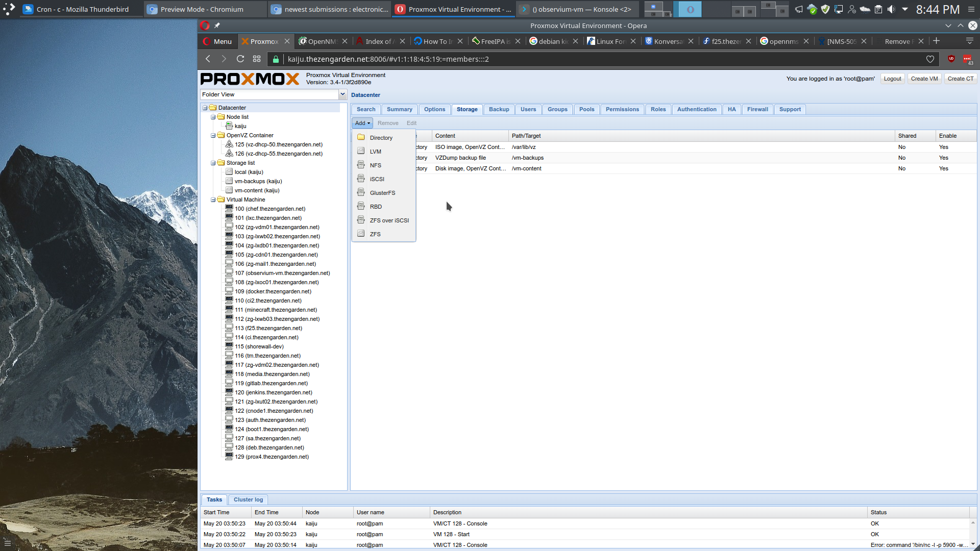This screenshot has height=551, width=980.
Task: Open Opera Speed Dial grid icon
Action: coord(257,59)
